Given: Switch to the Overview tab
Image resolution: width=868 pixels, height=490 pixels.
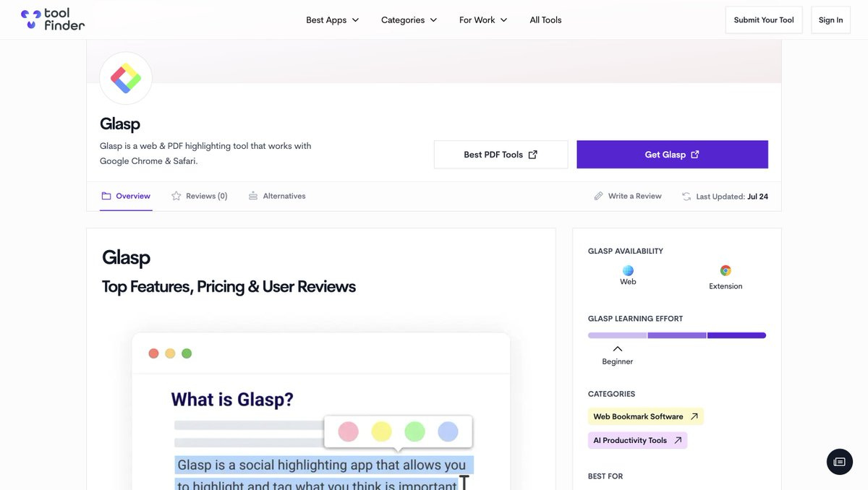Looking at the screenshot, I should point(126,196).
